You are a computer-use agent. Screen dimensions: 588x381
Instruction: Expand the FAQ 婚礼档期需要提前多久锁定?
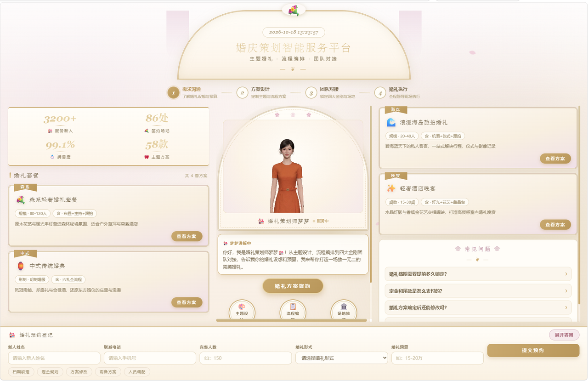478,274
